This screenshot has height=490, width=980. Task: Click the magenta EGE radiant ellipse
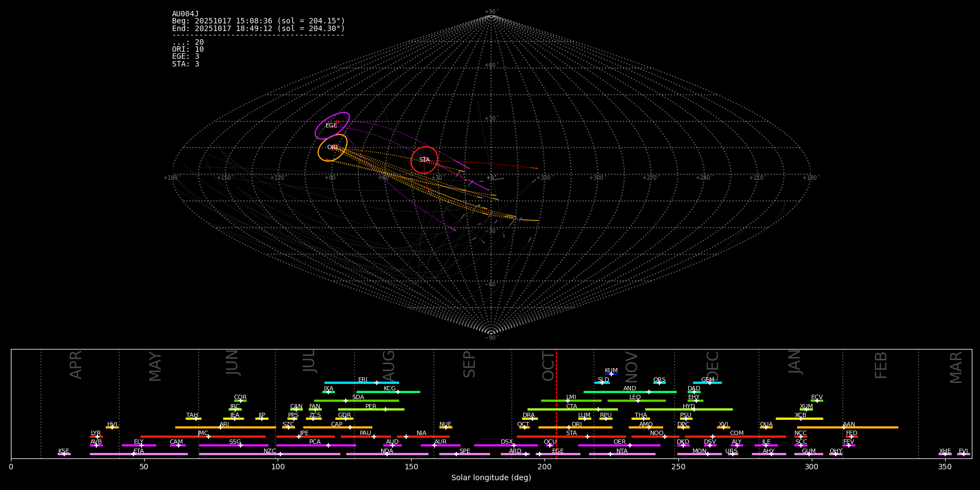click(x=332, y=126)
